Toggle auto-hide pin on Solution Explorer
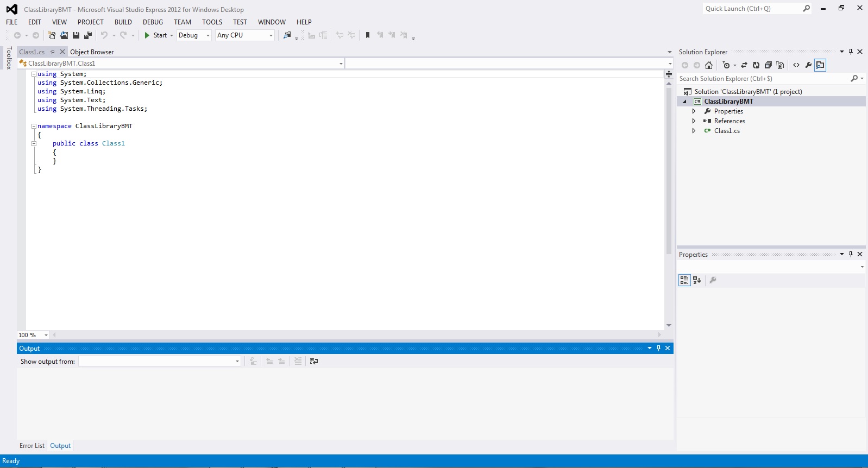 tap(851, 52)
